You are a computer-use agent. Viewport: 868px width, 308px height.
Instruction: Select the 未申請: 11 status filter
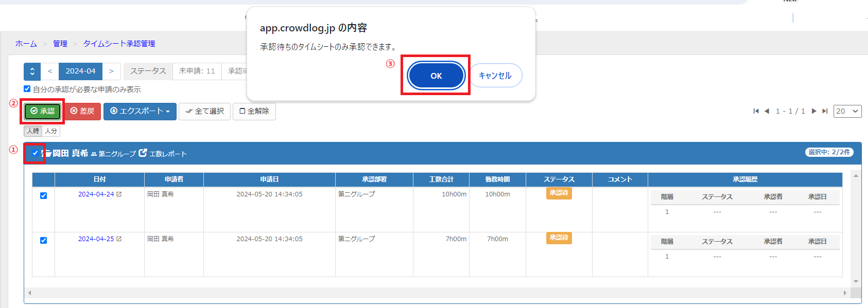[x=197, y=71]
